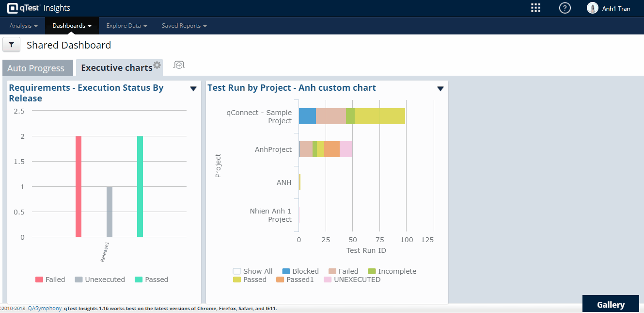
Task: Click the Passed1 orange legend swatch
Action: [280, 280]
